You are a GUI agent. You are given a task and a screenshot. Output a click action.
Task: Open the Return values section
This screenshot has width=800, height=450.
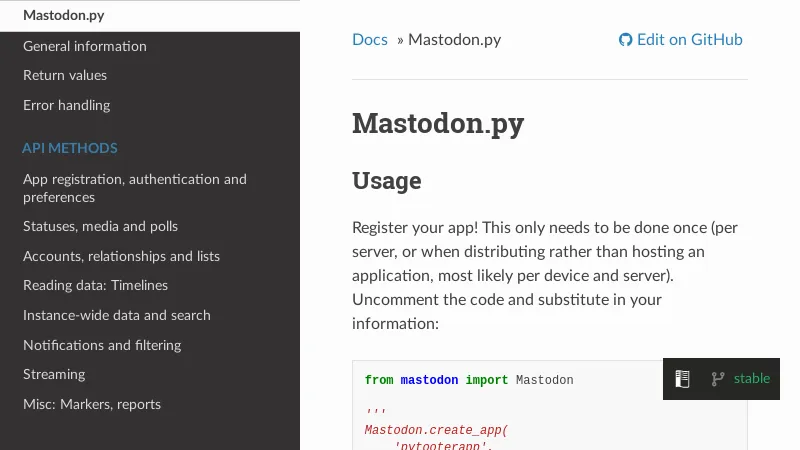point(65,75)
